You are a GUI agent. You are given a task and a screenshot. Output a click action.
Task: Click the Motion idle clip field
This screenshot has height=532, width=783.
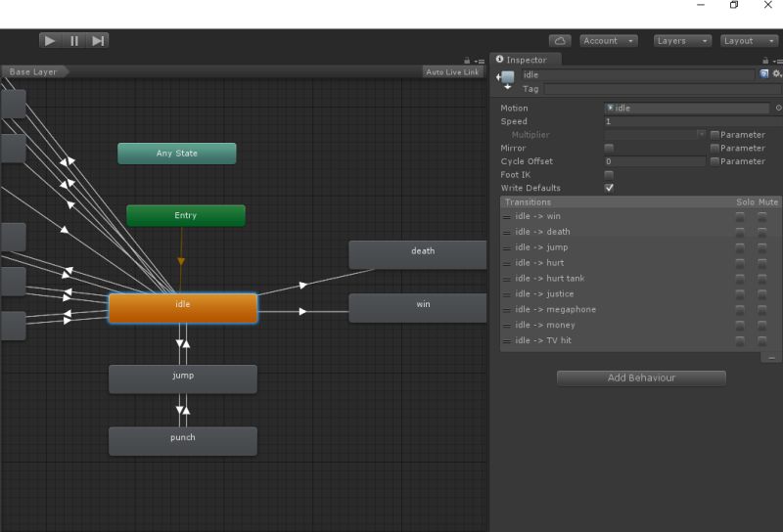coord(687,108)
